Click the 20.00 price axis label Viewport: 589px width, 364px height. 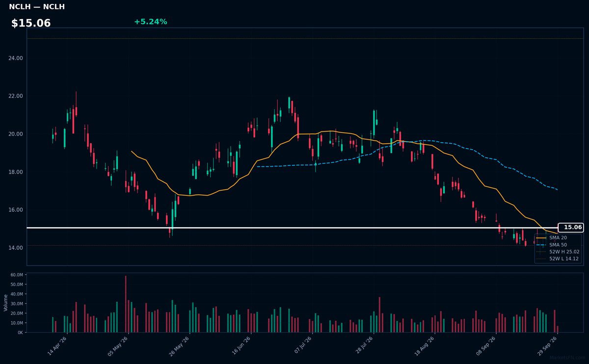coord(16,134)
